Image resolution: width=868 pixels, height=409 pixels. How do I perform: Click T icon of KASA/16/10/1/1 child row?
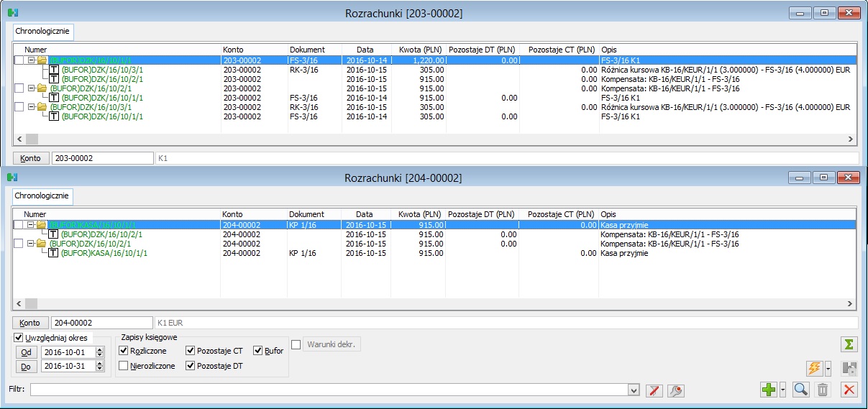click(x=54, y=253)
